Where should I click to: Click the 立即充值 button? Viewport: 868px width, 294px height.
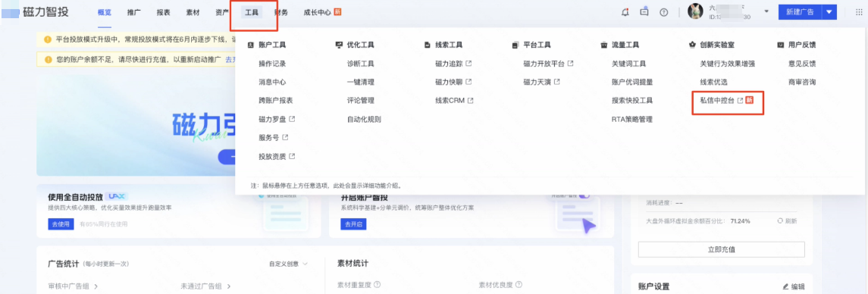(x=721, y=250)
